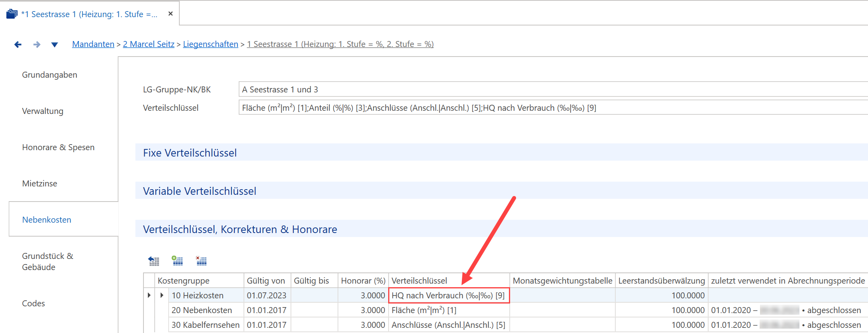868x333 pixels.
Task: Click the Gültig von column header
Action: click(267, 280)
